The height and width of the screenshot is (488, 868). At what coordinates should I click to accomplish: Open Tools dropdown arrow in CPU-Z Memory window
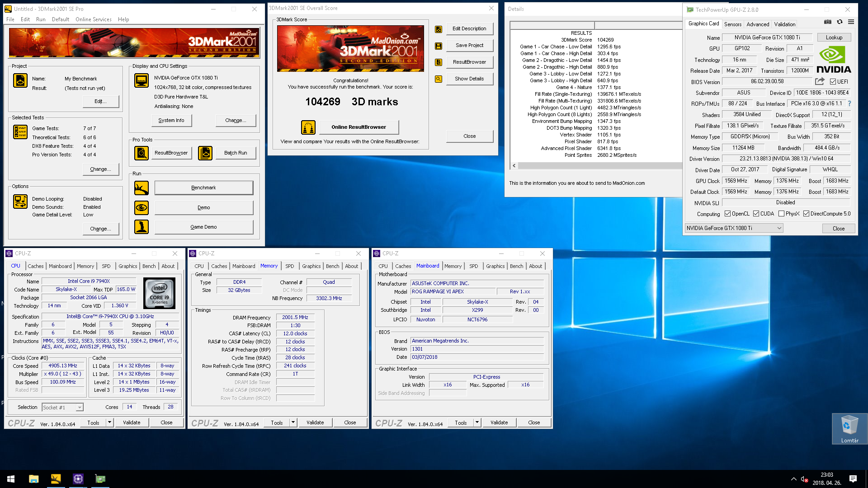tap(293, 422)
